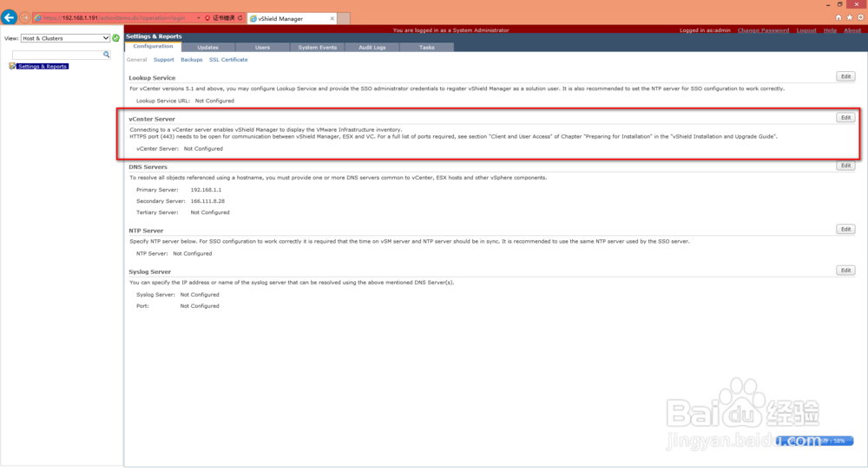Click the Help link in header
868x470 pixels.
[830, 30]
